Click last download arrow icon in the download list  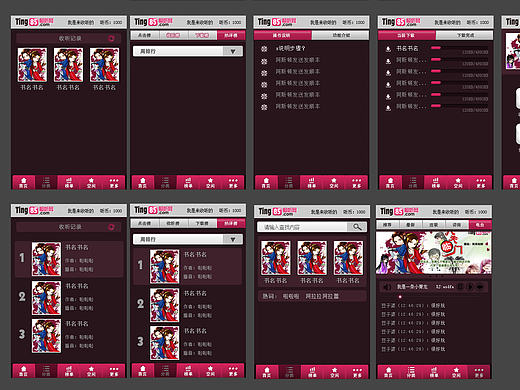388,108
